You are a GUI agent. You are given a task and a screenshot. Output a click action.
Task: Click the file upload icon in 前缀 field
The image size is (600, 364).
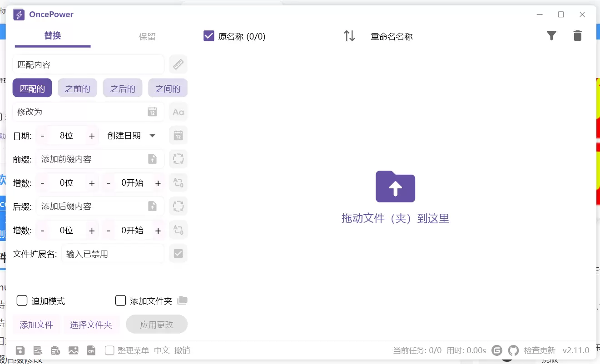(x=152, y=159)
